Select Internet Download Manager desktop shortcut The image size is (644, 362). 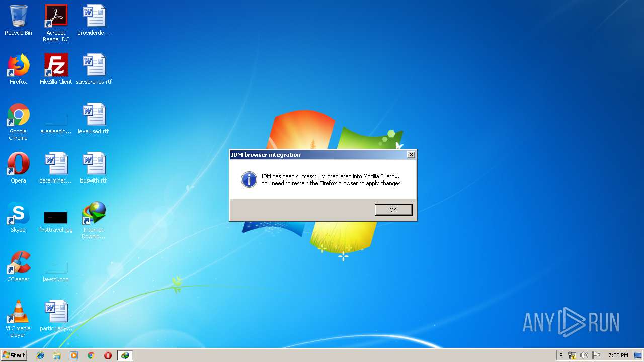tap(94, 220)
